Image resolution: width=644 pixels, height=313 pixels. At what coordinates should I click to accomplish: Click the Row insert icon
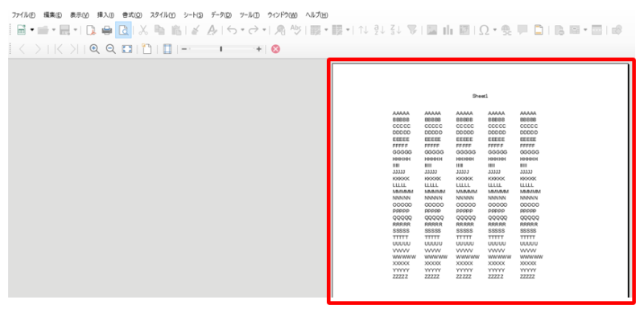[x=316, y=30]
